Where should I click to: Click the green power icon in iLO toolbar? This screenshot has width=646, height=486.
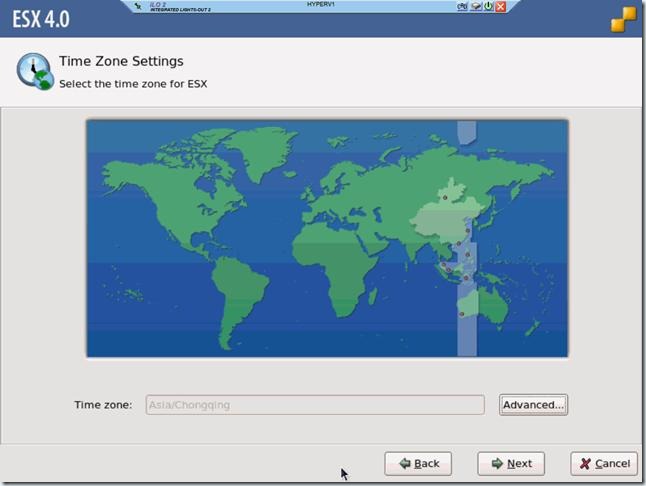pyautogui.click(x=489, y=6)
